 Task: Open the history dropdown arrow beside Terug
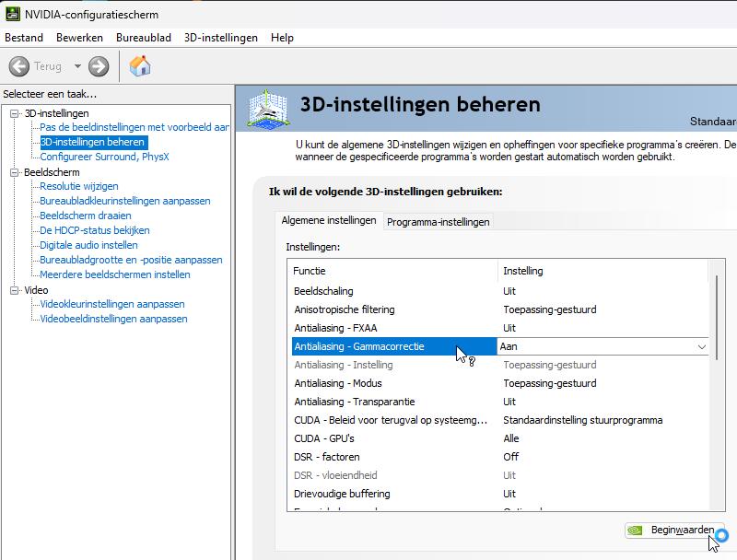click(x=77, y=66)
